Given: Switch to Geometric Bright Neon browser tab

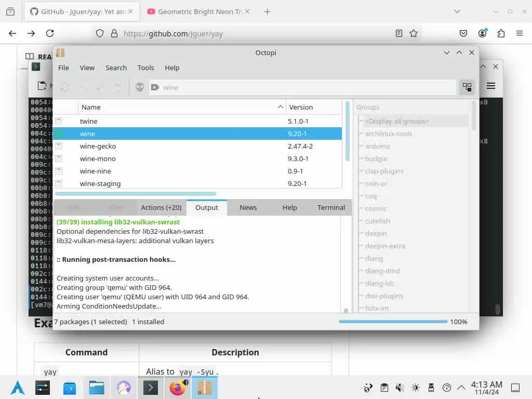Looking at the screenshot, I should [199, 11].
